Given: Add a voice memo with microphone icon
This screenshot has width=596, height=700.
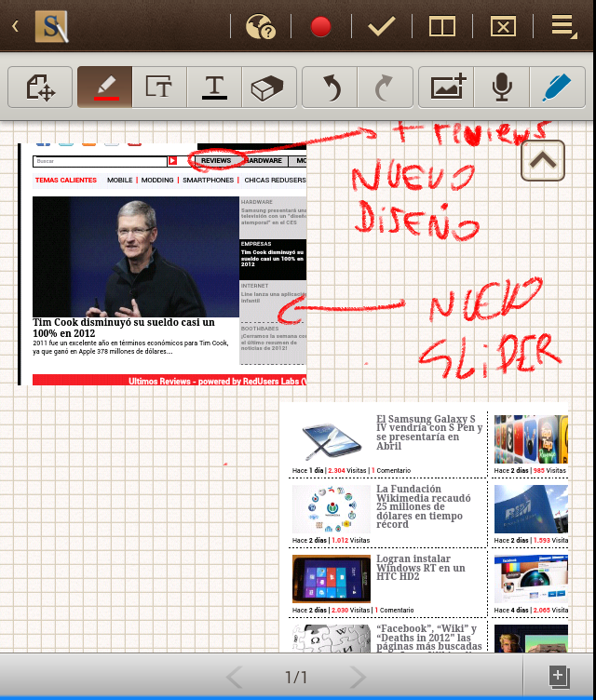Looking at the screenshot, I should tap(502, 87).
